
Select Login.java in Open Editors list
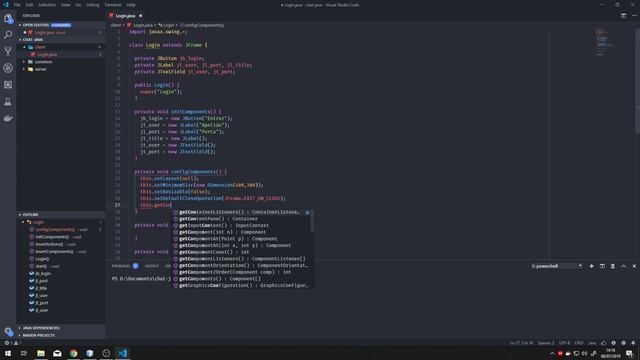point(61,32)
